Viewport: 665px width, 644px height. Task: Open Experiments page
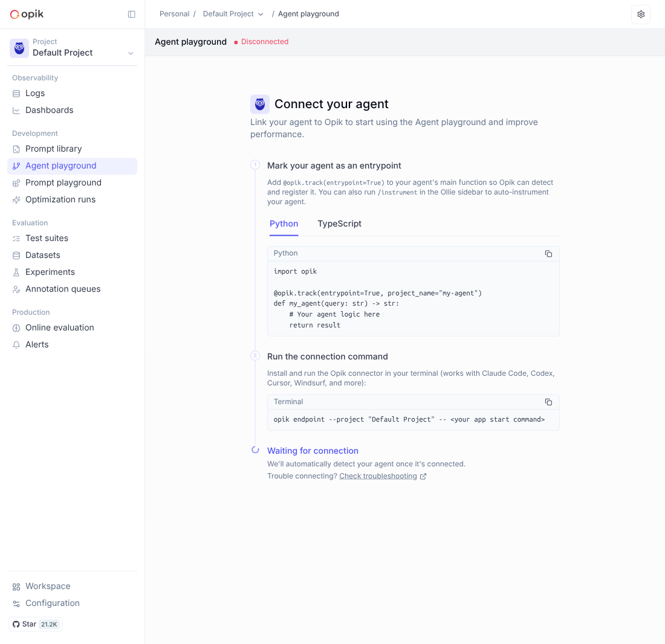pos(72,272)
